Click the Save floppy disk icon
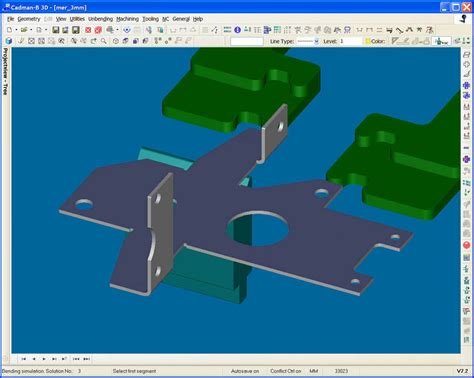The width and height of the screenshot is (474, 378). pyautogui.click(x=56, y=30)
